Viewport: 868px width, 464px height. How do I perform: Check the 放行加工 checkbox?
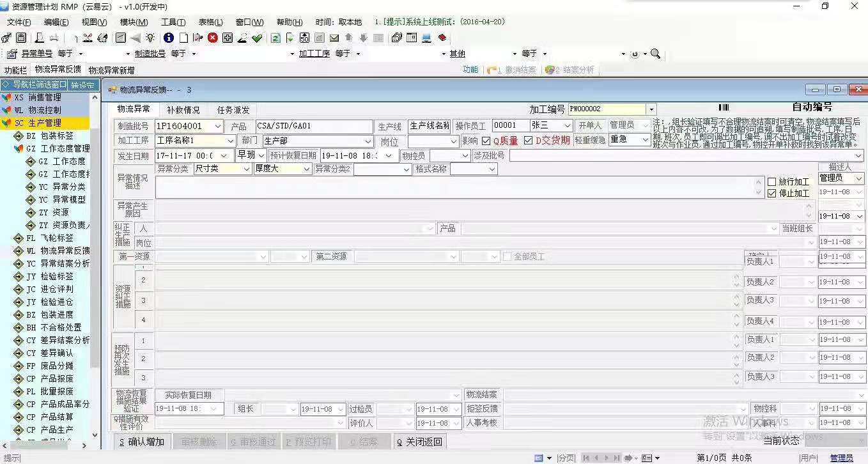pyautogui.click(x=772, y=181)
